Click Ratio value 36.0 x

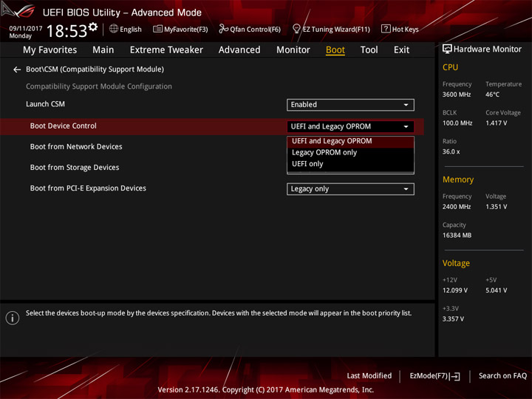(451, 151)
